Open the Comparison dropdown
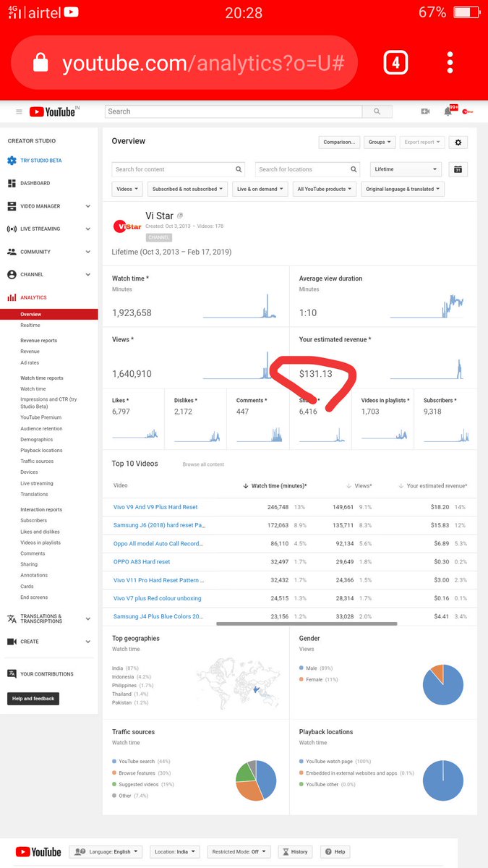The image size is (488, 868). [338, 142]
